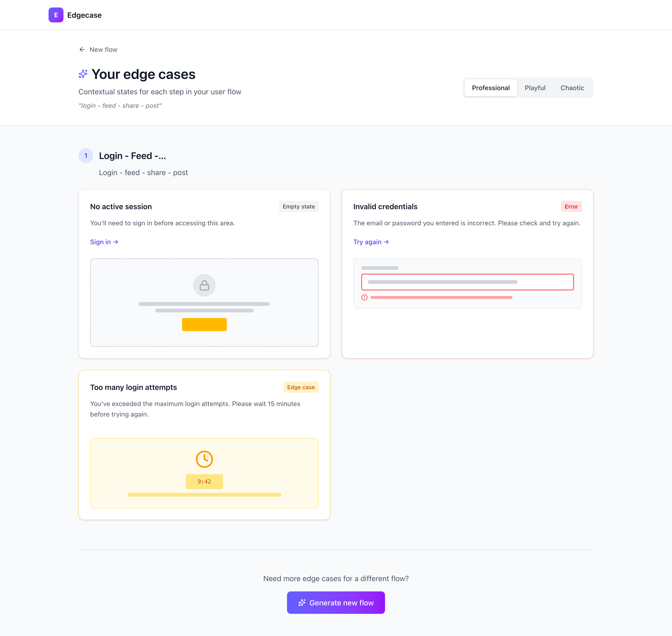Go back via the New flow link
Viewport: 672px width, 636px height.
(98, 49)
